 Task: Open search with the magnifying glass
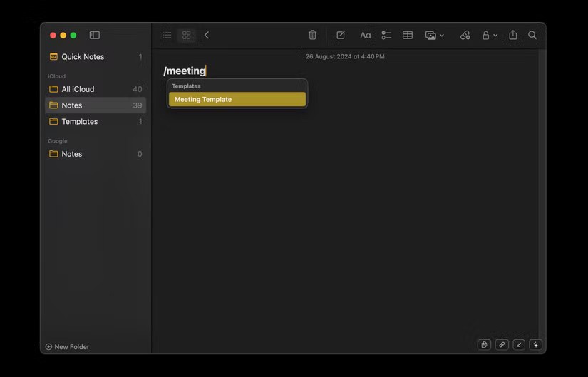pos(532,35)
